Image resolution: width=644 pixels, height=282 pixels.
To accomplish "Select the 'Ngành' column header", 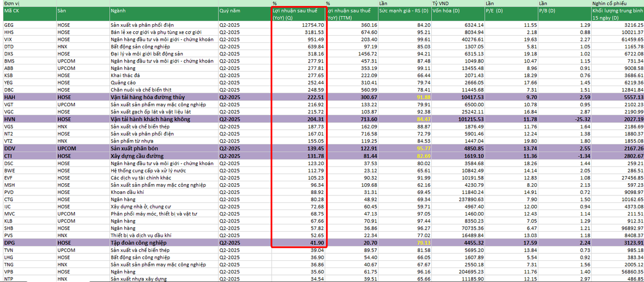I will coord(118,11).
